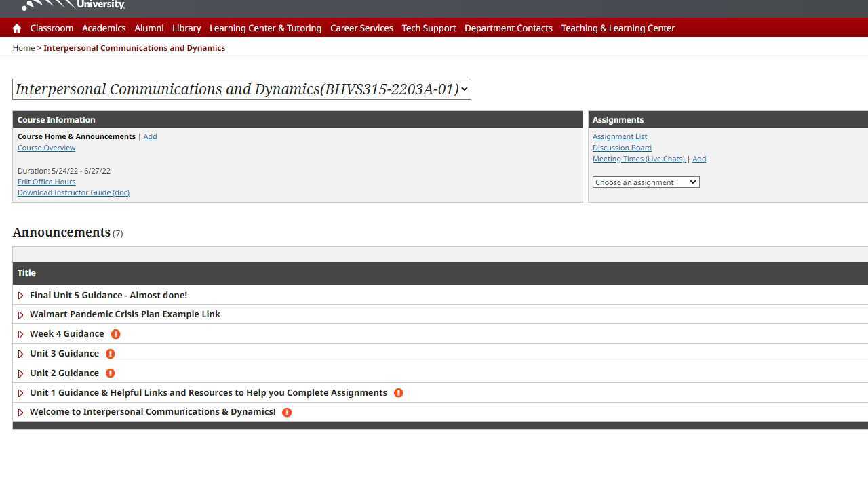Go to the Discussion Board
This screenshot has width=868, height=488.
(622, 148)
